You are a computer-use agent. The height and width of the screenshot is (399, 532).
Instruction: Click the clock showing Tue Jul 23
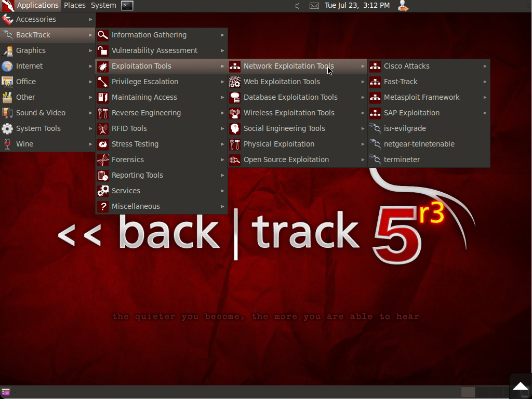tap(357, 5)
